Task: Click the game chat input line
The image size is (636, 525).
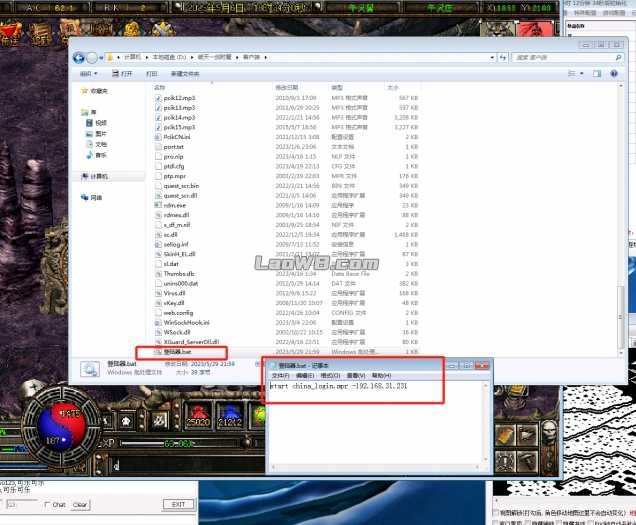Action: [x=185, y=465]
